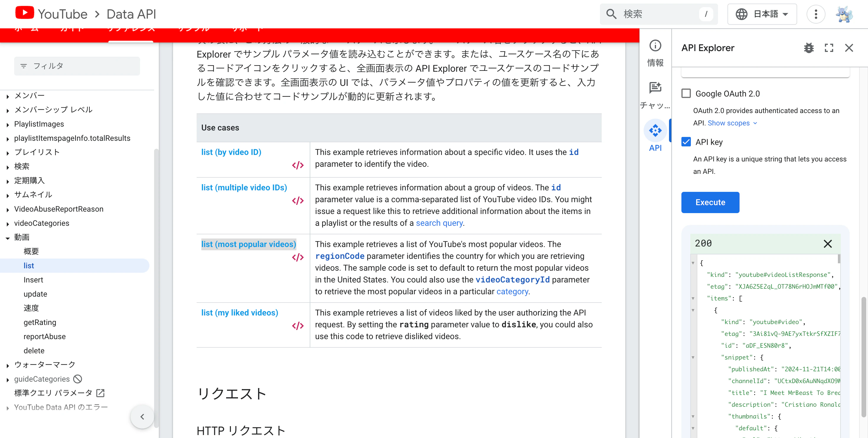Image resolution: width=868 pixels, height=438 pixels.
Task: Uncheck the API key checkbox
Action: pyautogui.click(x=686, y=142)
